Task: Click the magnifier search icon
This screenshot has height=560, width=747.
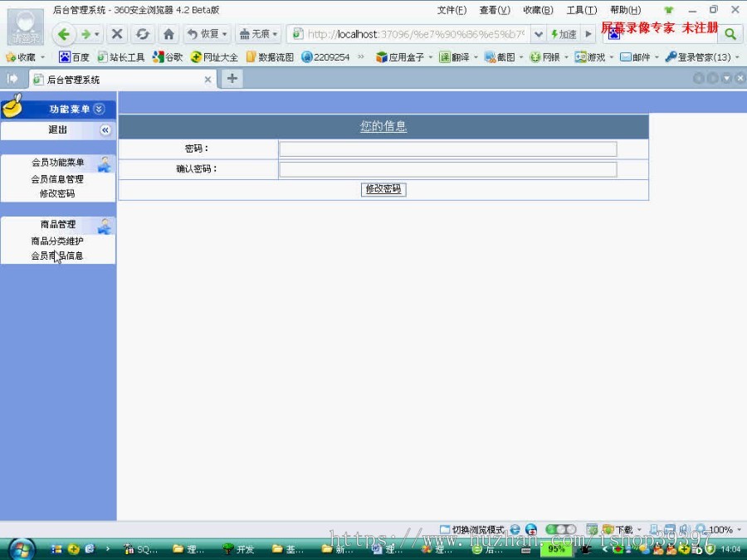Action: [x=730, y=34]
